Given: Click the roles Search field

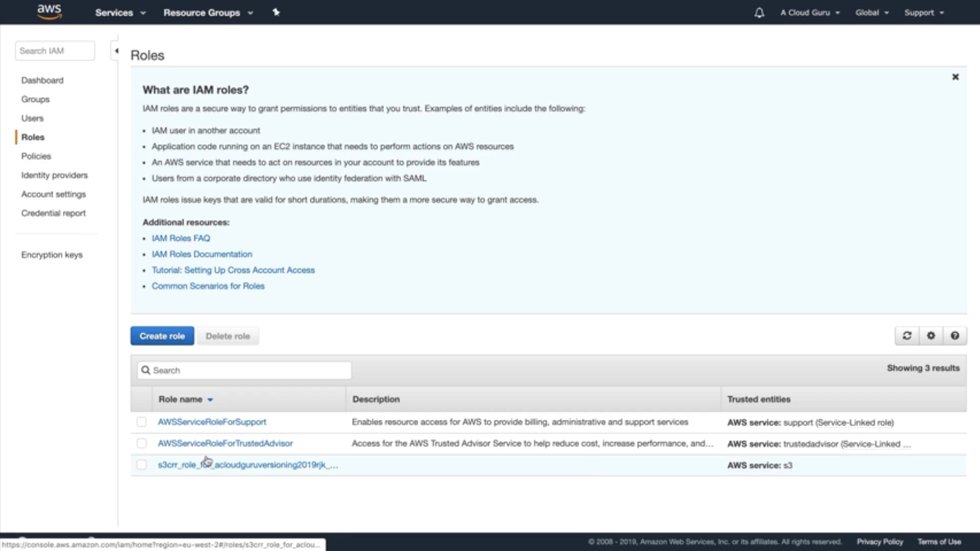Looking at the screenshot, I should point(244,370).
